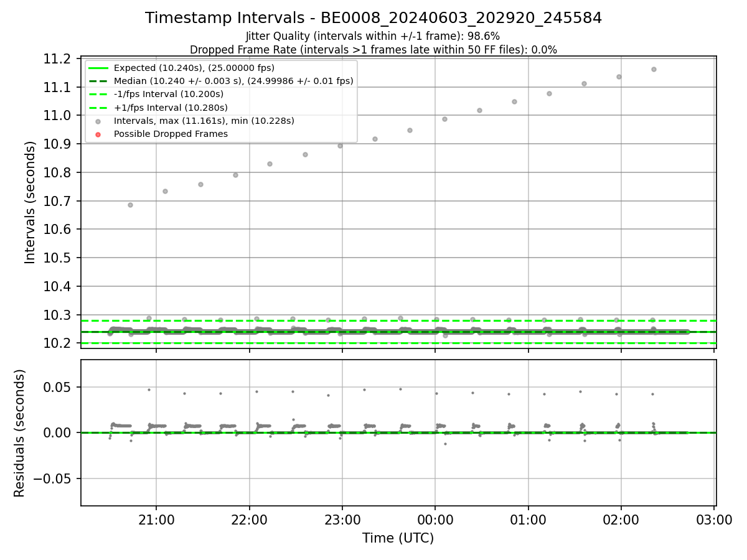
Task: Click the x-axis tick label '01:00'
Action: point(528,519)
